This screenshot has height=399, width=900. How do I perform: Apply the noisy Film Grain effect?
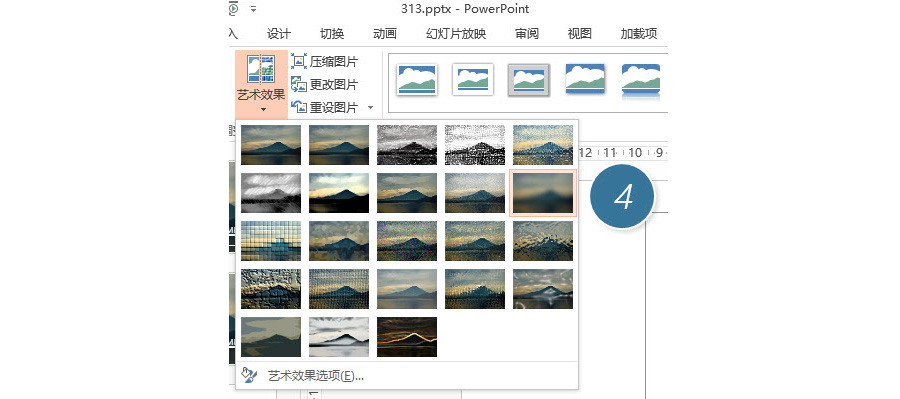pos(407,241)
